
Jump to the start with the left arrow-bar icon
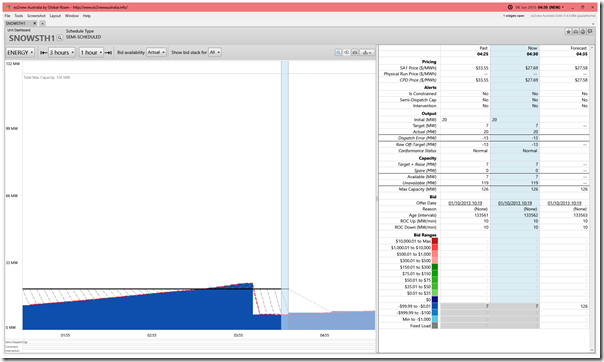(x=44, y=52)
